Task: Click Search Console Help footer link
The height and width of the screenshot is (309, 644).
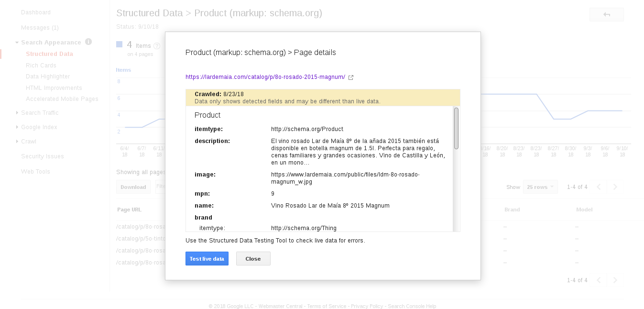Action: click(x=412, y=306)
